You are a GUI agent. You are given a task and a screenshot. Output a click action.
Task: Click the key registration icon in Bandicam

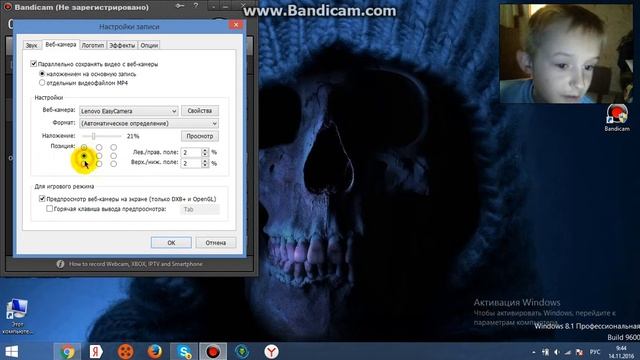(x=180, y=6)
